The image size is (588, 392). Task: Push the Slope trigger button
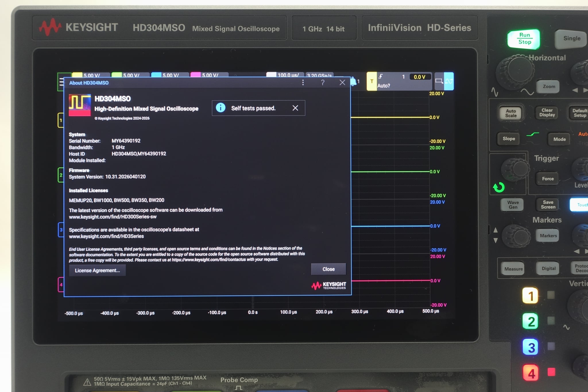(x=509, y=139)
